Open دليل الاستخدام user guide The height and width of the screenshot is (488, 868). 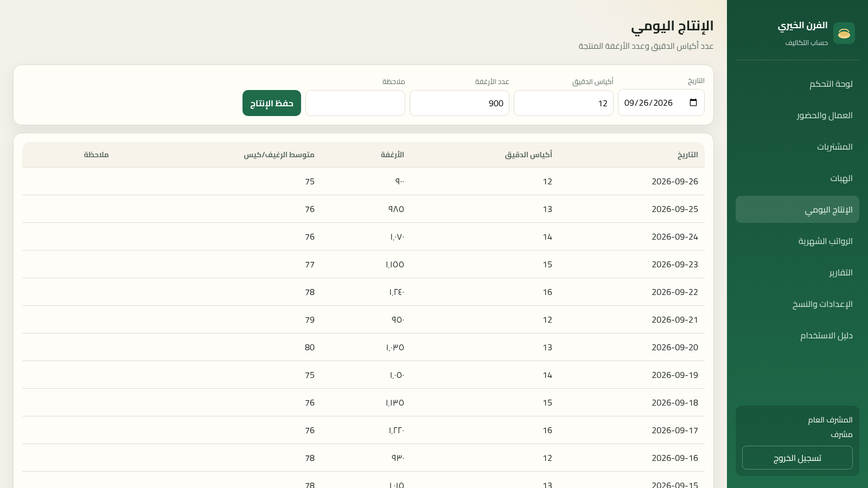tap(797, 335)
